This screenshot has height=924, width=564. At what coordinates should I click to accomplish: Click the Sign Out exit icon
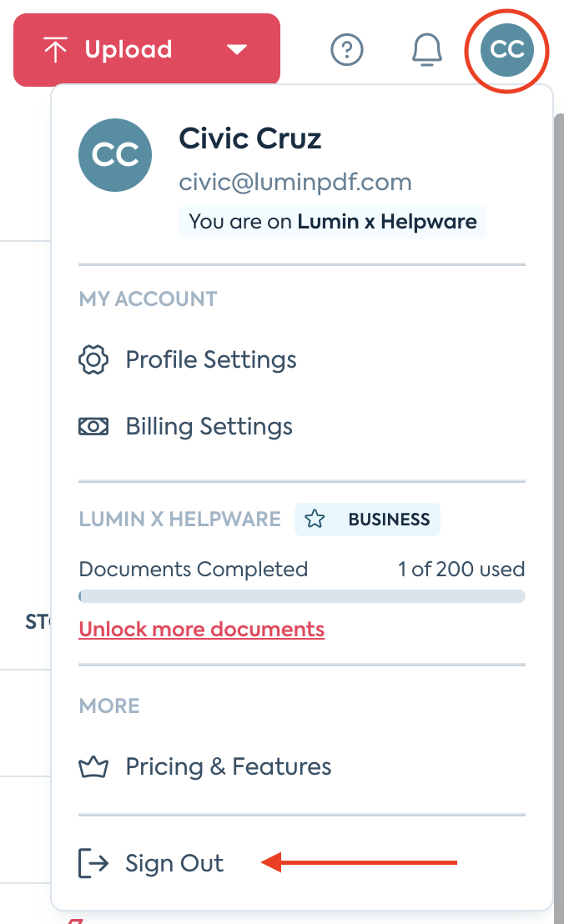coord(92,863)
